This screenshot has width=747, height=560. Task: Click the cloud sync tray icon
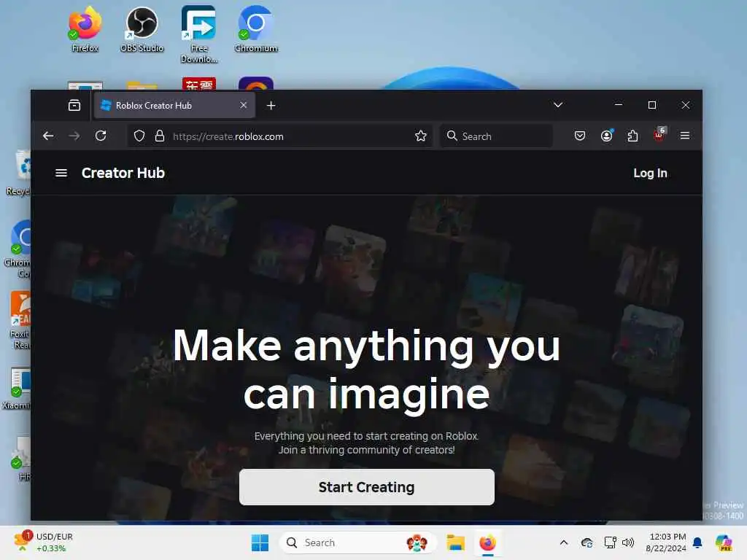click(x=587, y=542)
